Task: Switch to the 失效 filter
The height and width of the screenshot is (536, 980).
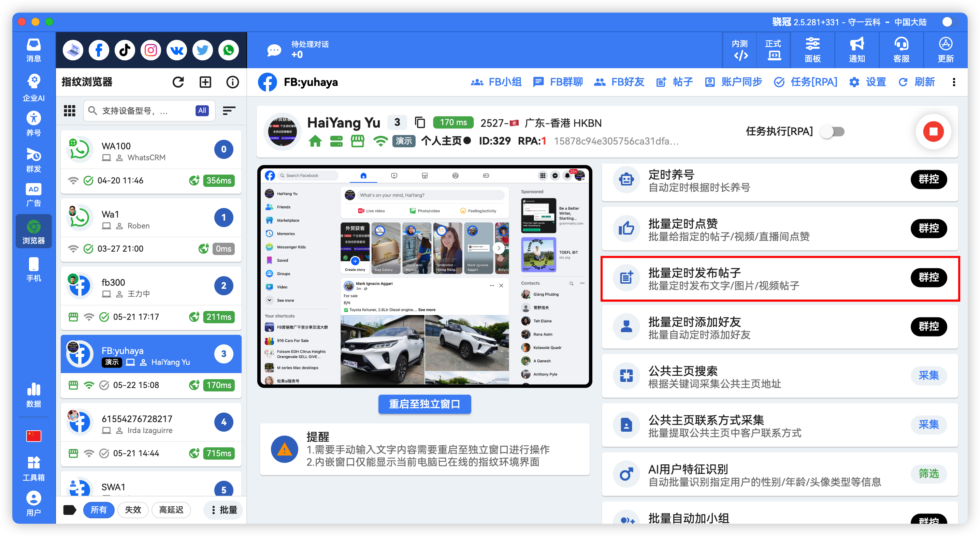Action: [133, 510]
